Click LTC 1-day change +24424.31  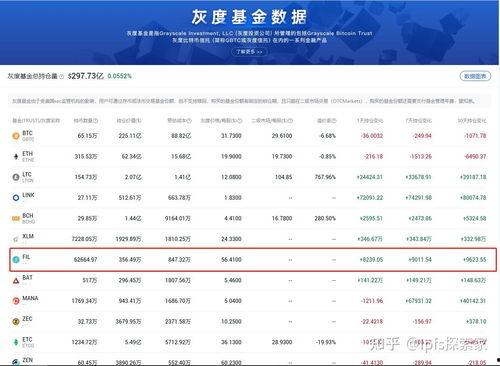(x=370, y=177)
